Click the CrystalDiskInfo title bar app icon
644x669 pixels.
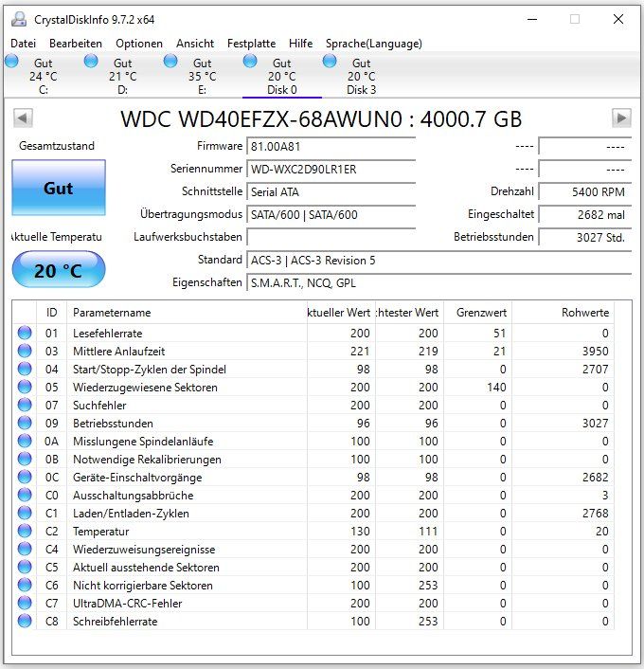[19, 19]
